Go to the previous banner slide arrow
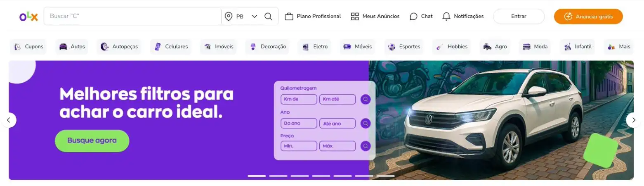The height and width of the screenshot is (186, 644). [9, 120]
